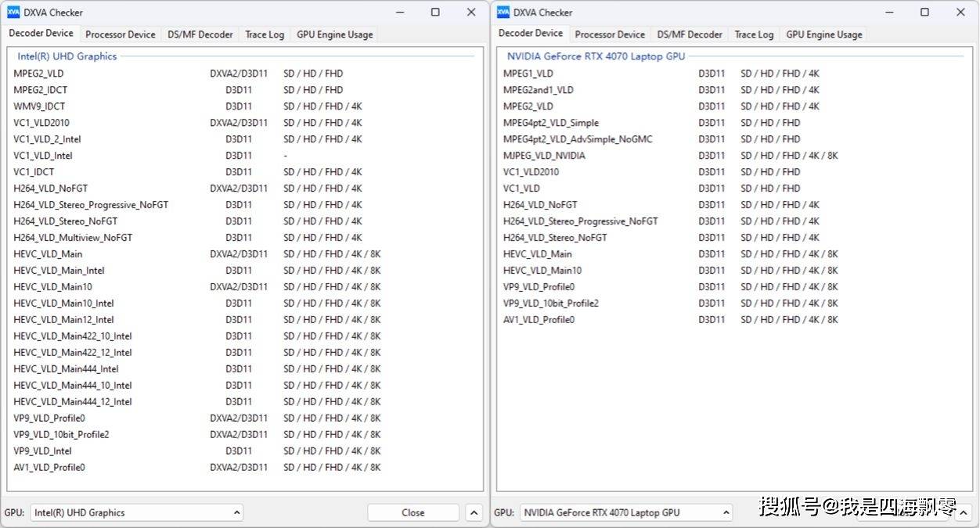Image resolution: width=980 pixels, height=528 pixels.
Task: Open DS/MF Decoder tab in Intel window
Action: [200, 34]
